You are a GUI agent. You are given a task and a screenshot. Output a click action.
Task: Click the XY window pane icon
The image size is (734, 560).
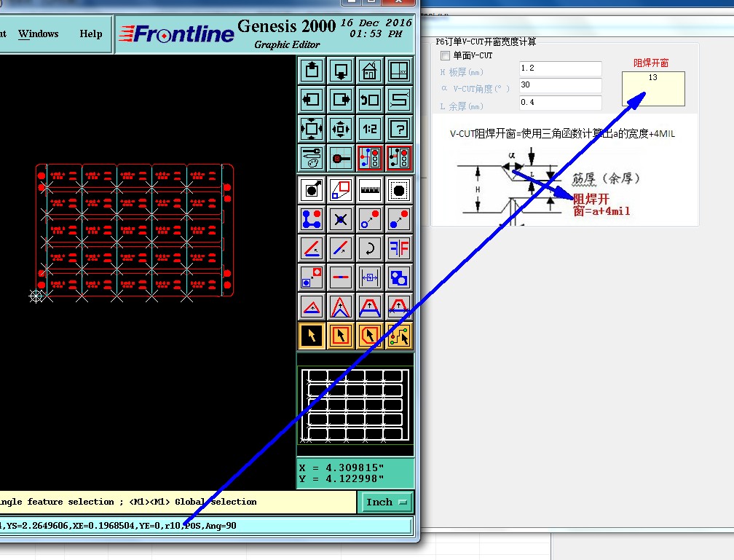point(399,71)
